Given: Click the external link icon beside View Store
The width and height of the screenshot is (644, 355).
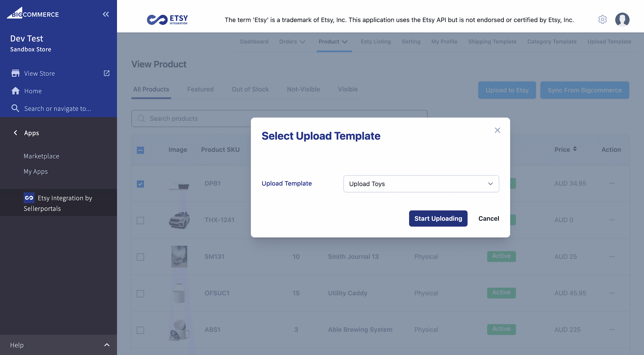Looking at the screenshot, I should pos(107,73).
